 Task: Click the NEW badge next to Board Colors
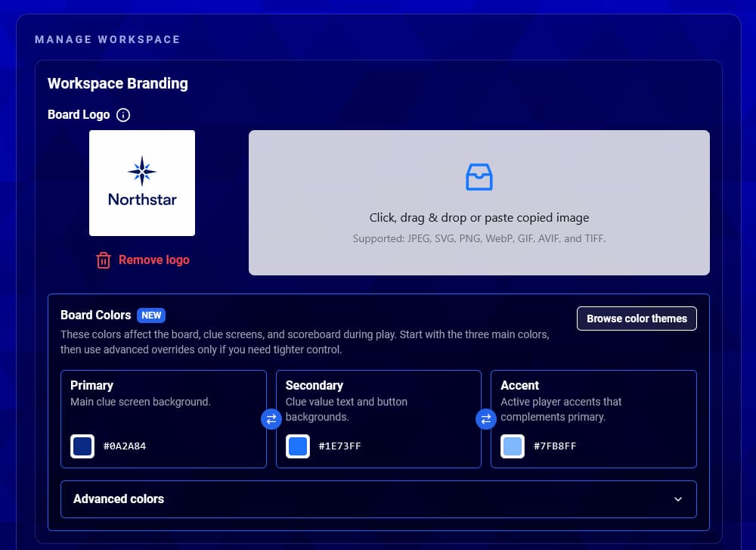(x=151, y=315)
